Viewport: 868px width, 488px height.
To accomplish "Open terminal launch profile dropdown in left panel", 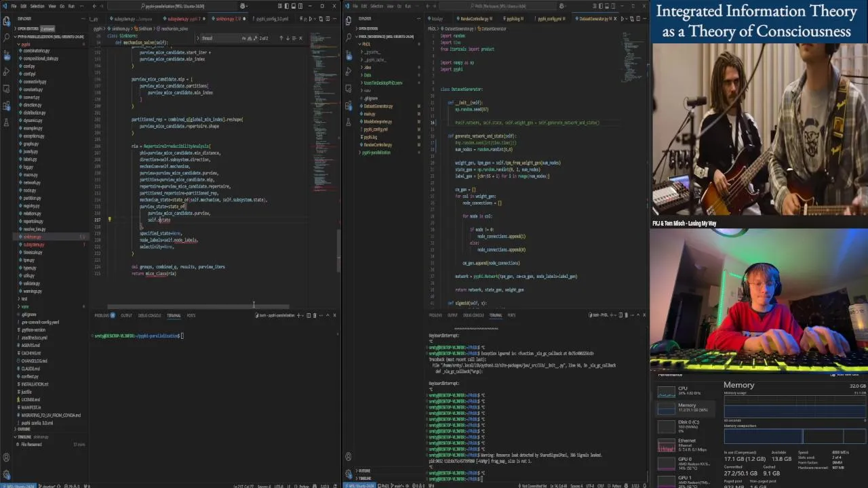I will 302,315.
